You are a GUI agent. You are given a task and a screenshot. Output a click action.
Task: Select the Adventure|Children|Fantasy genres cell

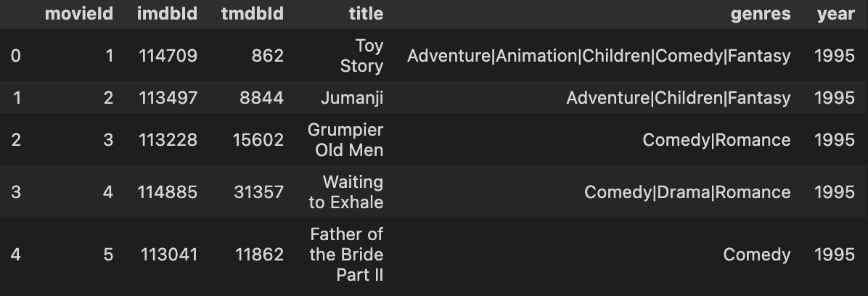click(x=678, y=98)
